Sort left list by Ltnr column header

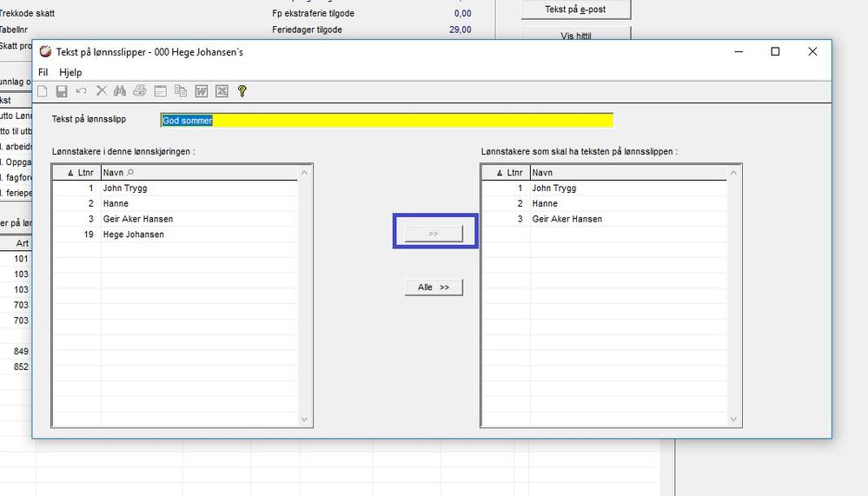pyautogui.click(x=77, y=173)
